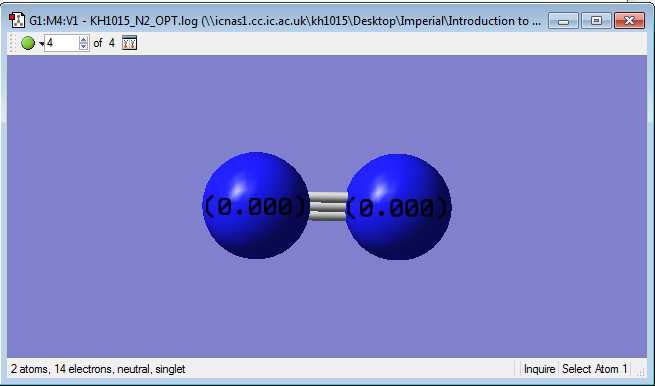Click the toolbar drag handle at left
Screen dimensions: 655x386
tap(13, 43)
